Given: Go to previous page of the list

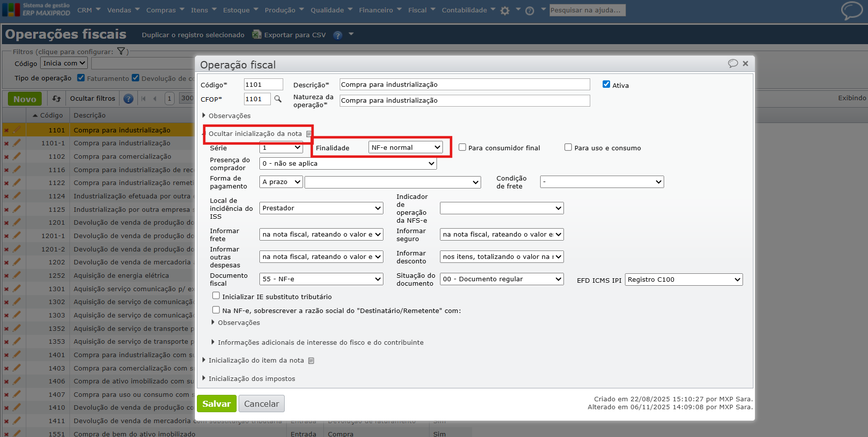Looking at the screenshot, I should tap(155, 99).
